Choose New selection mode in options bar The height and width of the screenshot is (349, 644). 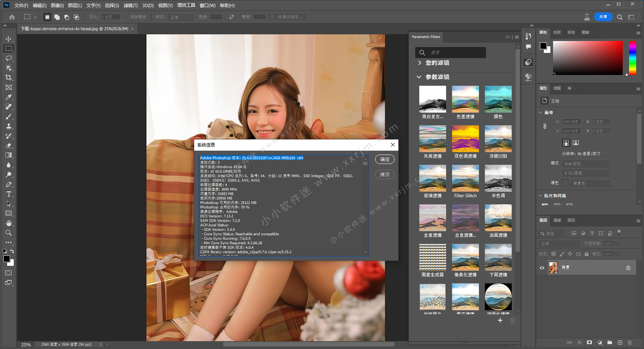pos(47,17)
